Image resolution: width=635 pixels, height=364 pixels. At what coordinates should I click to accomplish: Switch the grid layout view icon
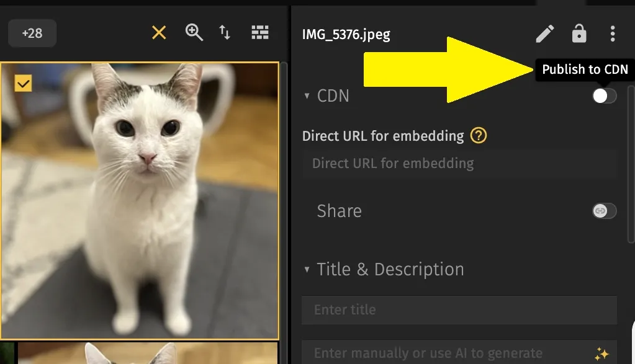tap(260, 32)
